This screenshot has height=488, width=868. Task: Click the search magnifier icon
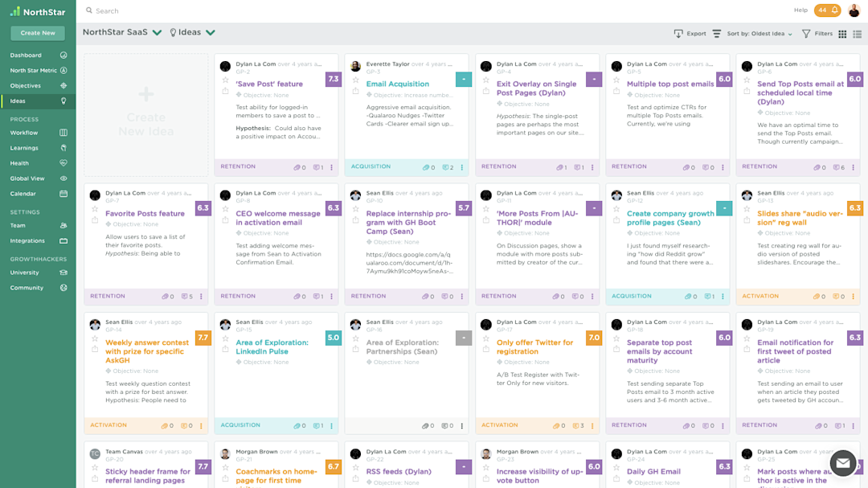click(x=89, y=10)
